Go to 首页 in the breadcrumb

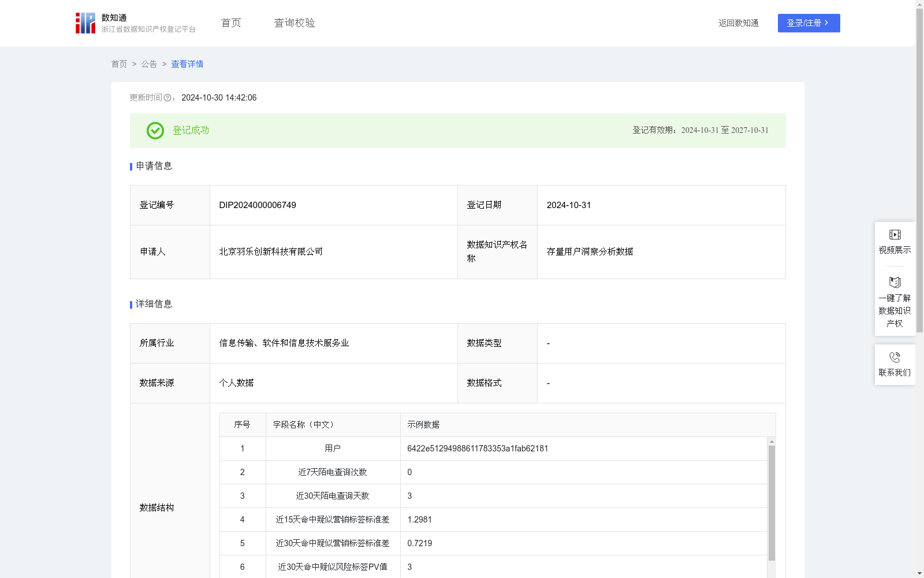click(x=119, y=64)
